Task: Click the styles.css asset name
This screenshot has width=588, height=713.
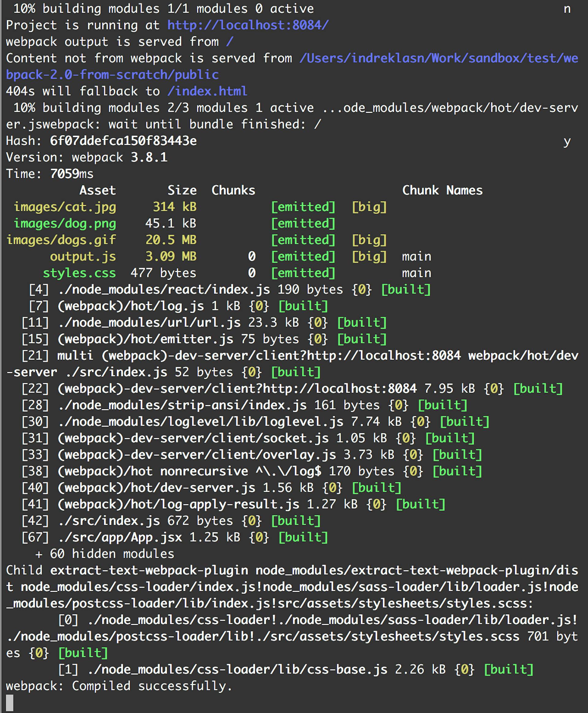Action: [x=80, y=273]
